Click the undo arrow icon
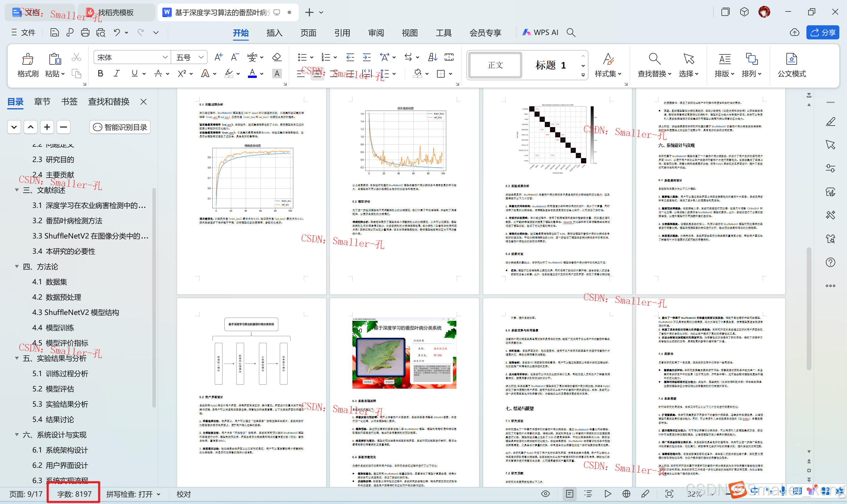 click(x=117, y=33)
